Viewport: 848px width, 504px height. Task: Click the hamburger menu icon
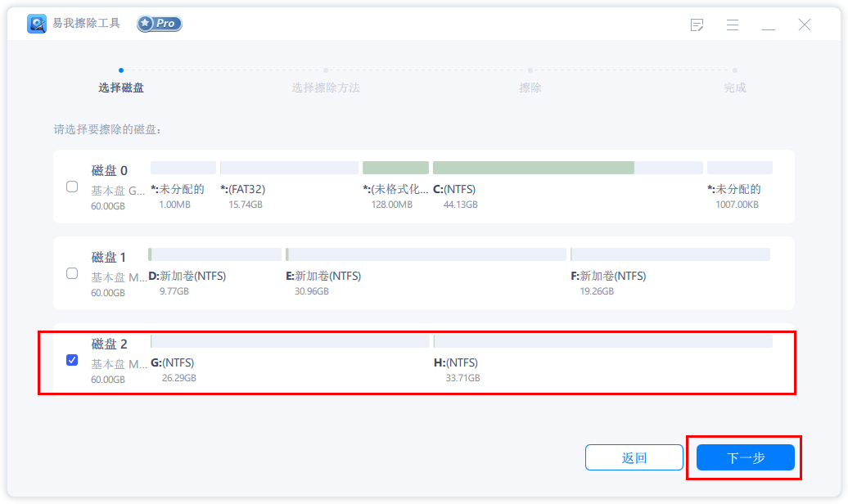coord(732,25)
